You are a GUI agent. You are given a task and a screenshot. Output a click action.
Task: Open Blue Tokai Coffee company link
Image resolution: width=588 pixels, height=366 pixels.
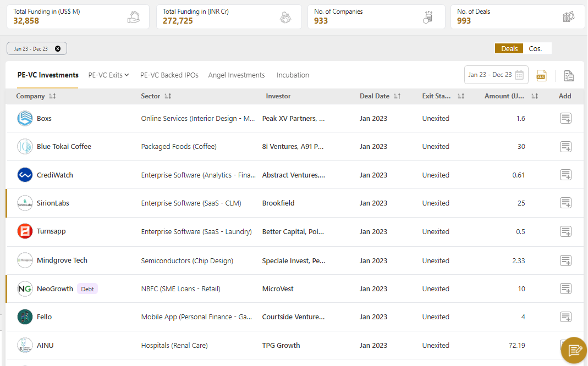(x=64, y=147)
